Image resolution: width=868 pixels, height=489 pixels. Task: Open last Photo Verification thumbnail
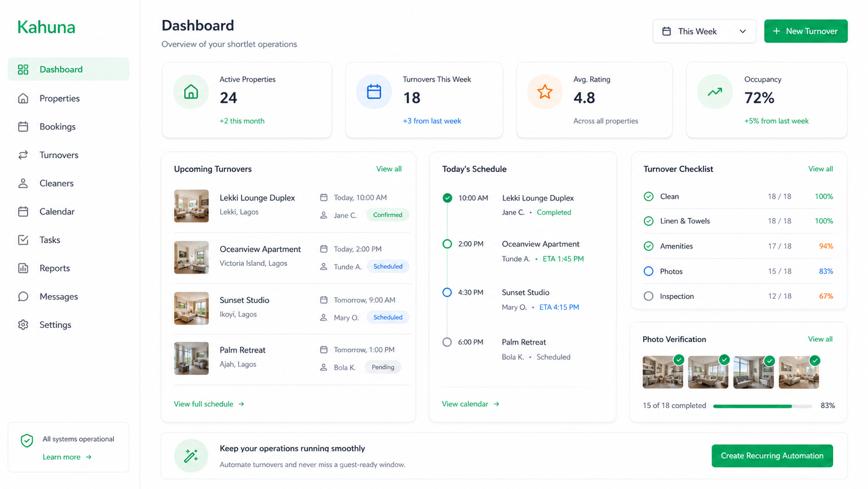coord(799,372)
